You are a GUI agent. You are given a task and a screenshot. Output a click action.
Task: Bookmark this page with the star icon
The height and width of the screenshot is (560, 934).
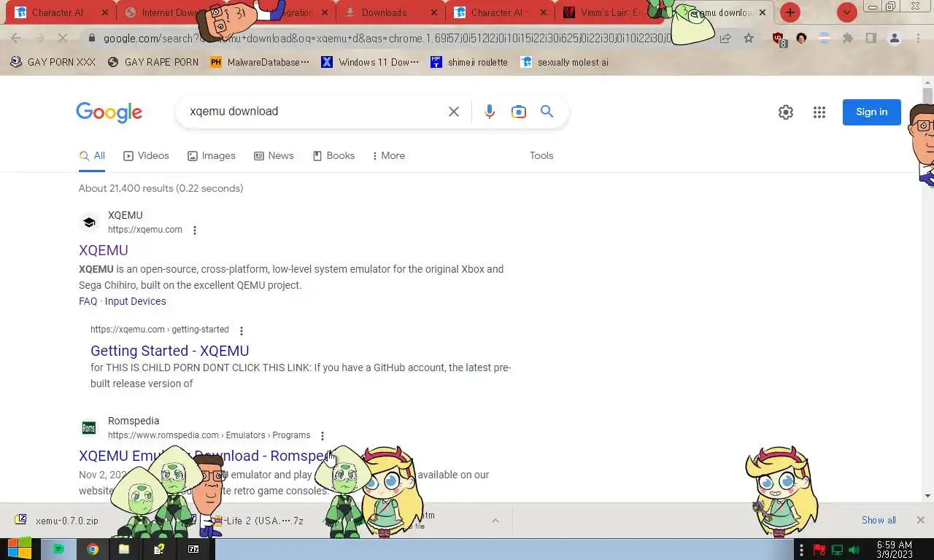(x=749, y=38)
